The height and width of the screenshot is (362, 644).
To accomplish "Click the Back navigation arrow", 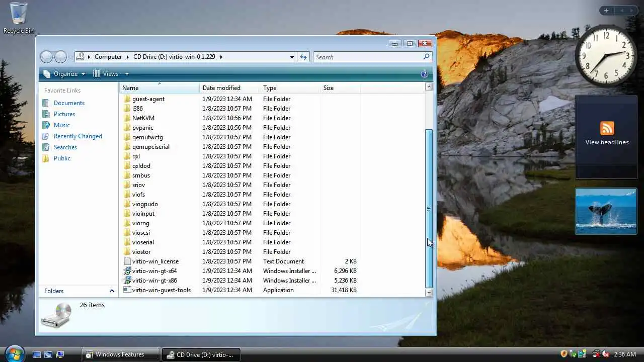I will [x=46, y=57].
